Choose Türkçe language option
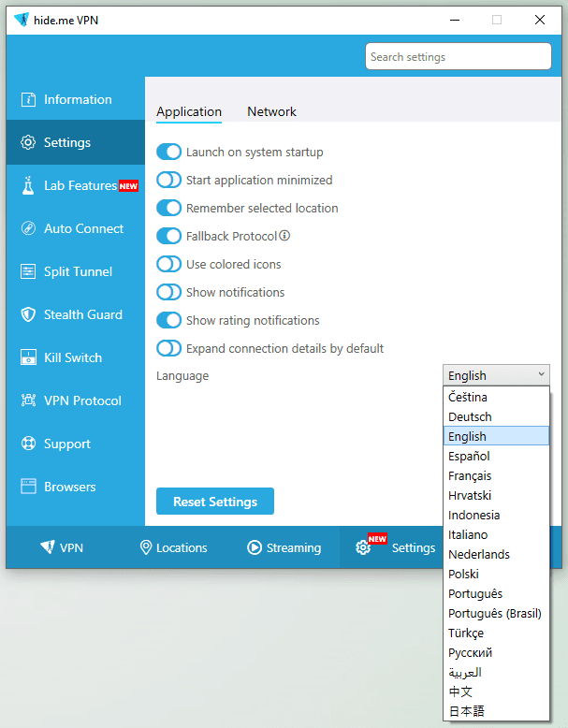Screen dimensions: 568x728 point(496,633)
